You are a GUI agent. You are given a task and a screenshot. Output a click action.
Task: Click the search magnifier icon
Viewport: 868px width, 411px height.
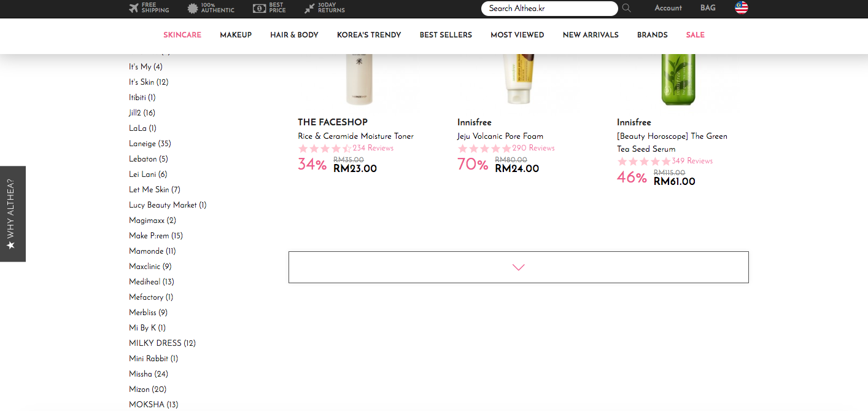point(626,8)
